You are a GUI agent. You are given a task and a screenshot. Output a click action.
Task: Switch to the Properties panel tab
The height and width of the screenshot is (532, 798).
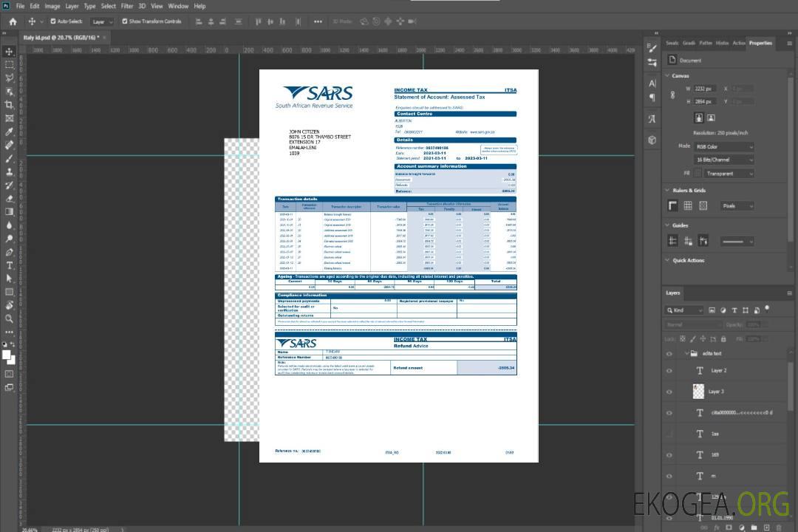(x=760, y=44)
